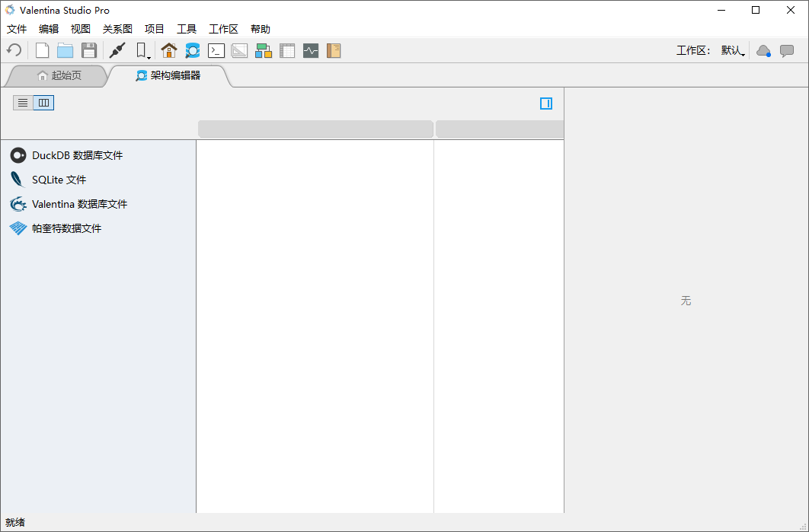Click the speech bubble feedback icon
Viewport: 809px width, 532px height.
click(787, 50)
